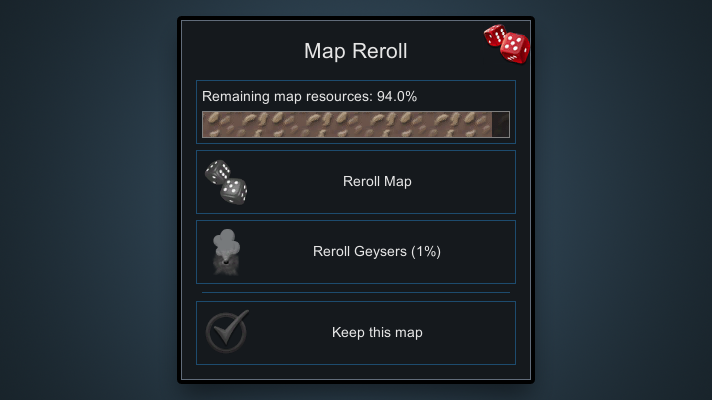Click the grey dice icon beside Reroll Map
The width and height of the screenshot is (712, 400).
[x=226, y=182]
